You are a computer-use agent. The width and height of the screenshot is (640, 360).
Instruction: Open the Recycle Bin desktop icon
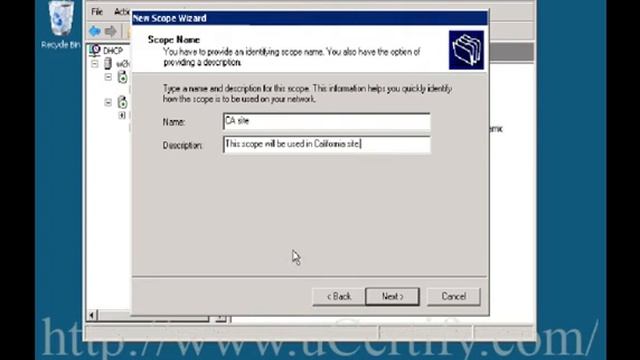click(61, 24)
